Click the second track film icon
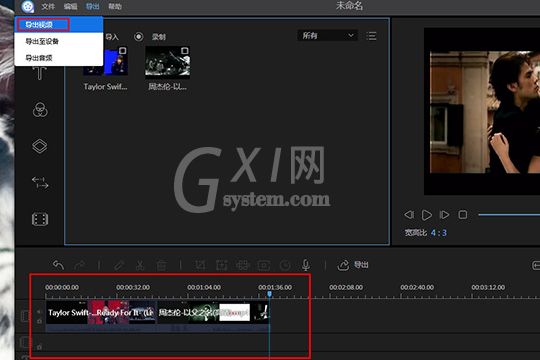 click(x=25, y=342)
